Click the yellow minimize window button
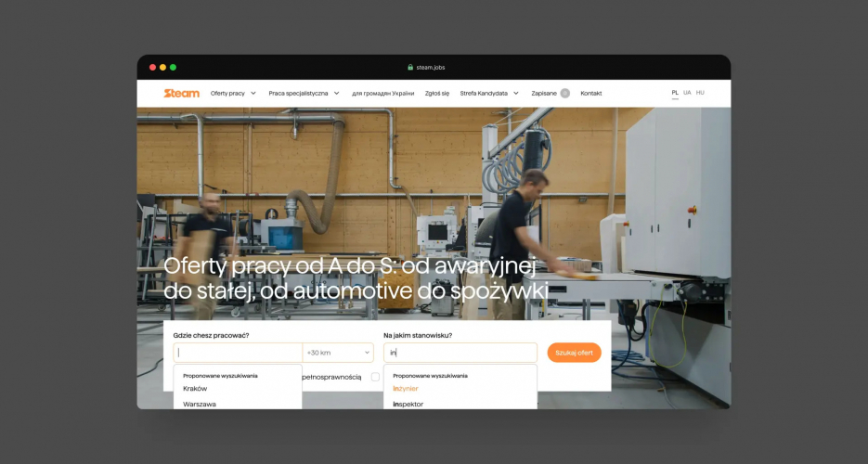The width and height of the screenshot is (868, 464). [162, 68]
